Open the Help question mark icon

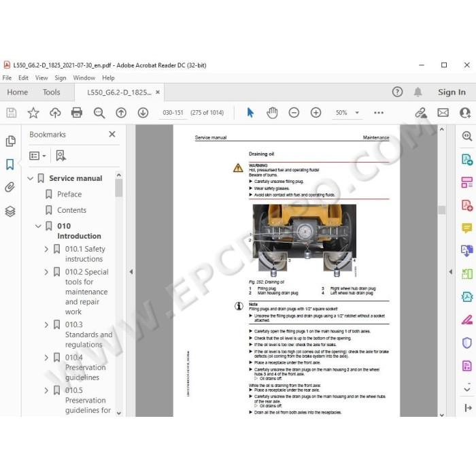coord(397,92)
